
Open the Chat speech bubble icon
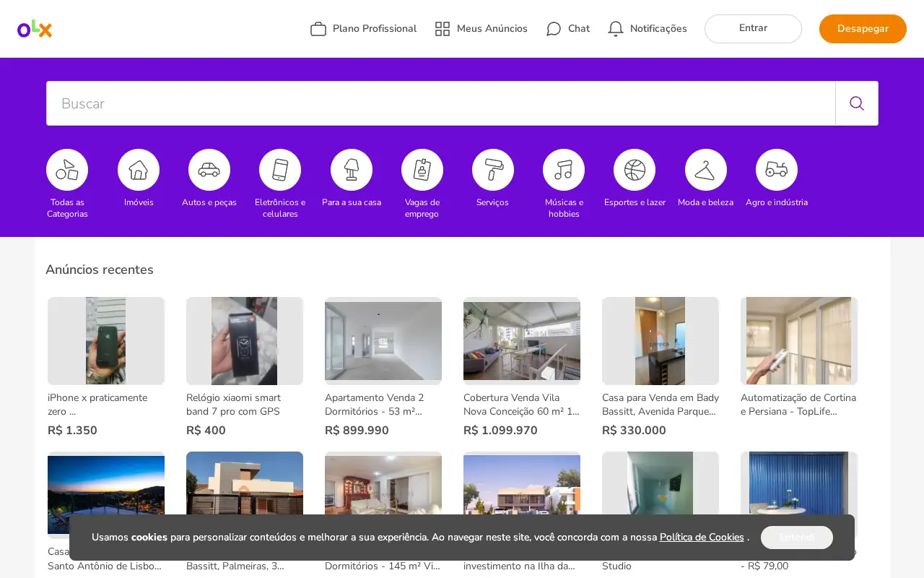tap(554, 29)
